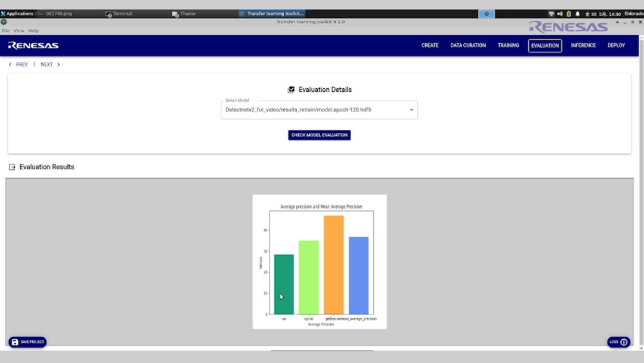Switch to the Terminal taskbar window

[x=119, y=14]
